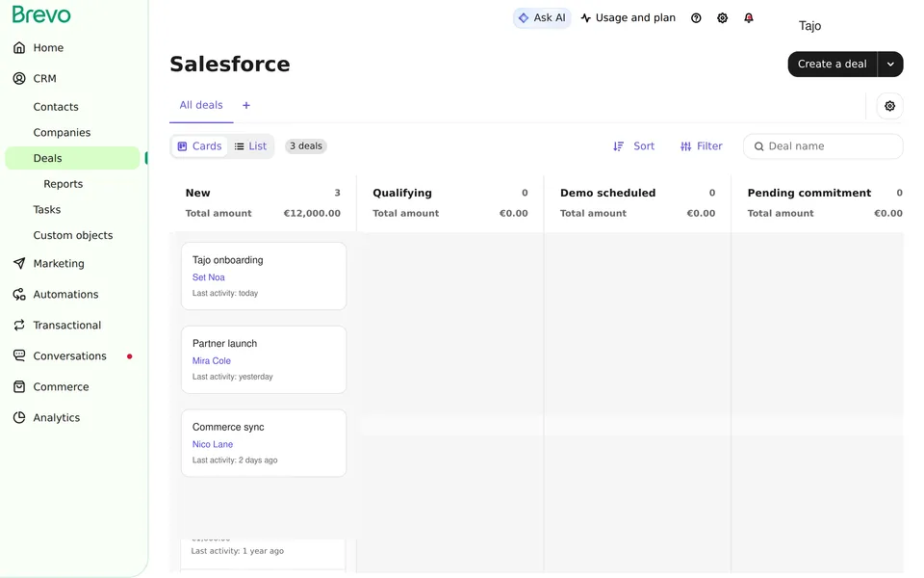This screenshot has height=578, width=924.
Task: Expand Create a deal dropdown arrow
Action: pos(890,65)
